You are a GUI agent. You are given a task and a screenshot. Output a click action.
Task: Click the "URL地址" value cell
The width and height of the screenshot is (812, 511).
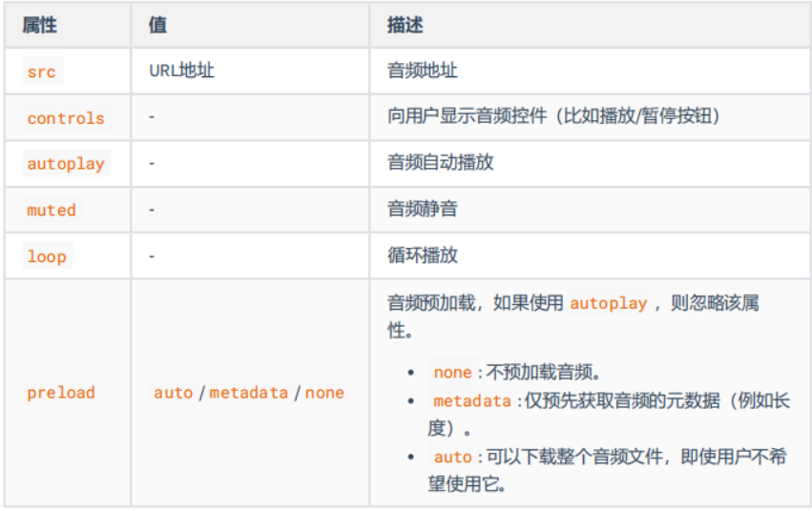181,72
